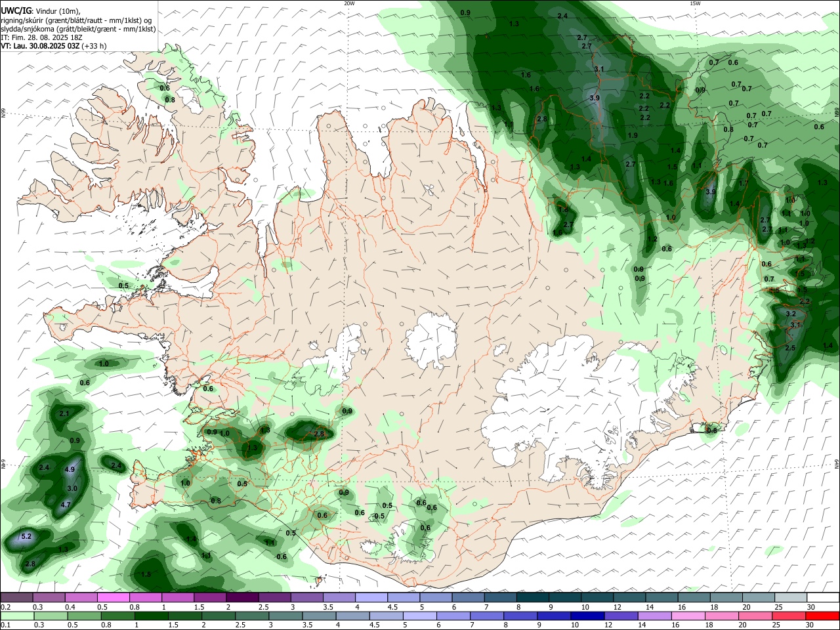Pick the darkest green swatch between 1 and 1.5 in the bottom row
Image resolution: width=840 pixels, height=630 pixels.
click(x=151, y=616)
